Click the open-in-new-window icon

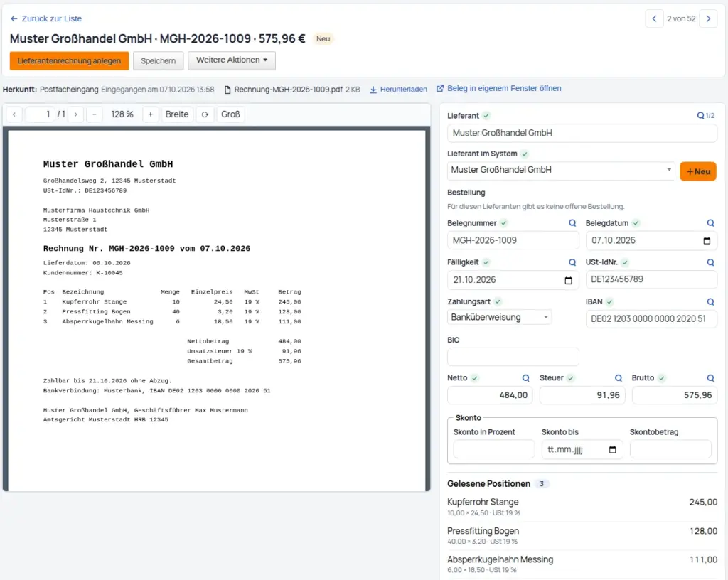coord(439,88)
